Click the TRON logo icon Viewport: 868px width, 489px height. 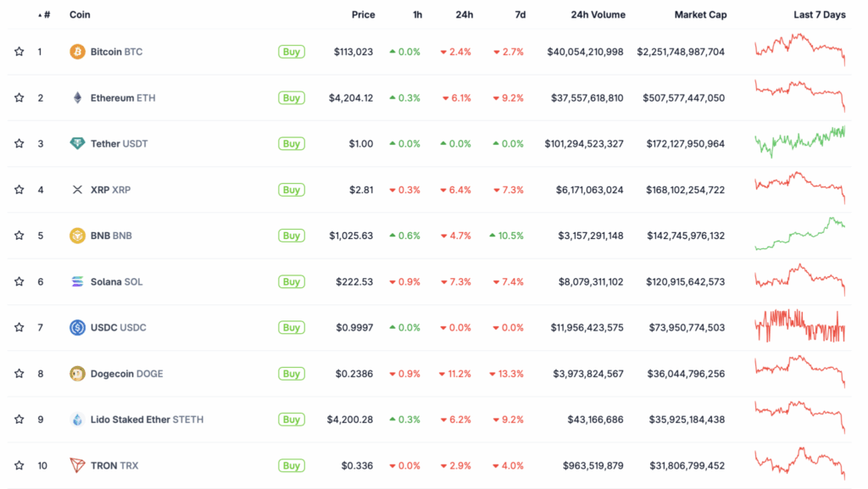pos(77,465)
